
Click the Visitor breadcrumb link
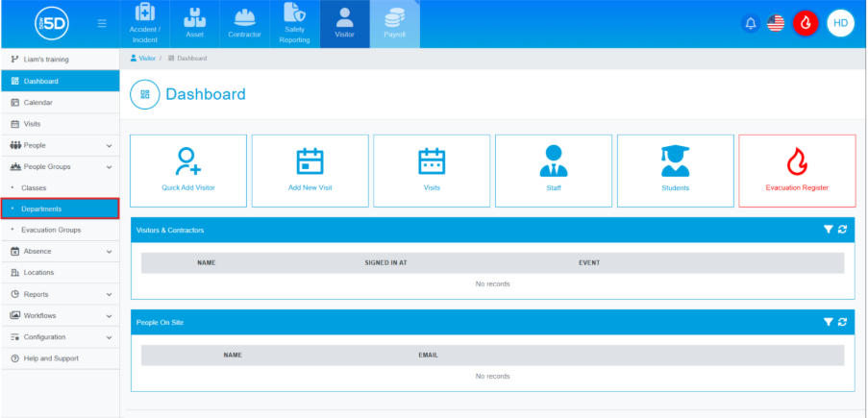click(146, 59)
